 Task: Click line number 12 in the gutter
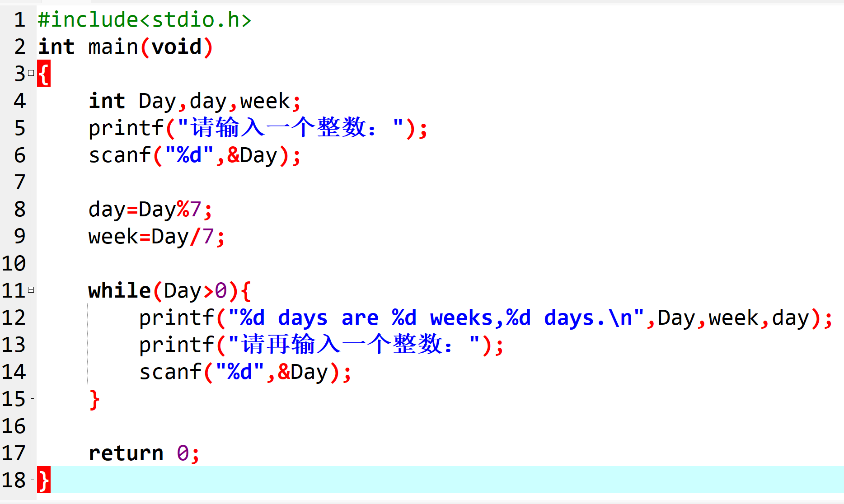coord(14,317)
